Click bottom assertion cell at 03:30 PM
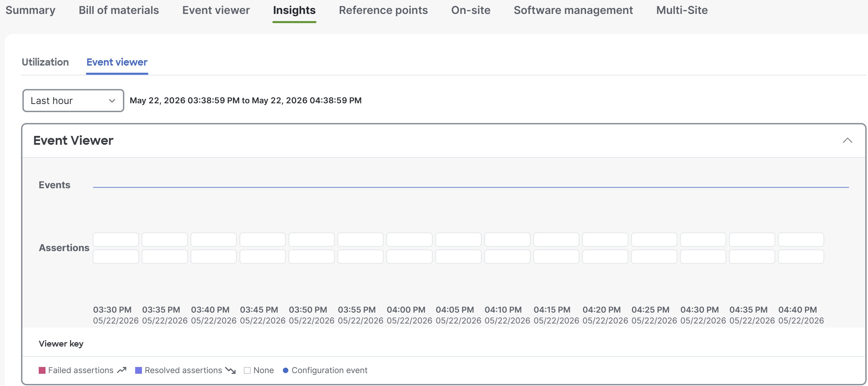Screen dimensions: 868x386 pos(116,257)
